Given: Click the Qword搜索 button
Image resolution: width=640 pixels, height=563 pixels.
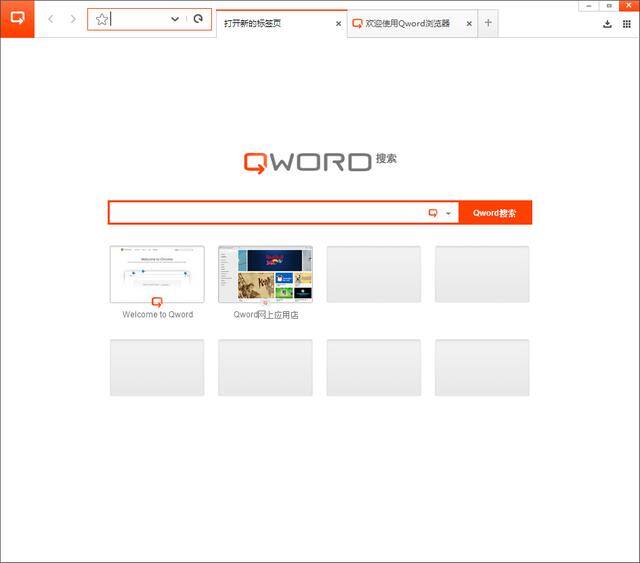Looking at the screenshot, I should pyautogui.click(x=495, y=213).
